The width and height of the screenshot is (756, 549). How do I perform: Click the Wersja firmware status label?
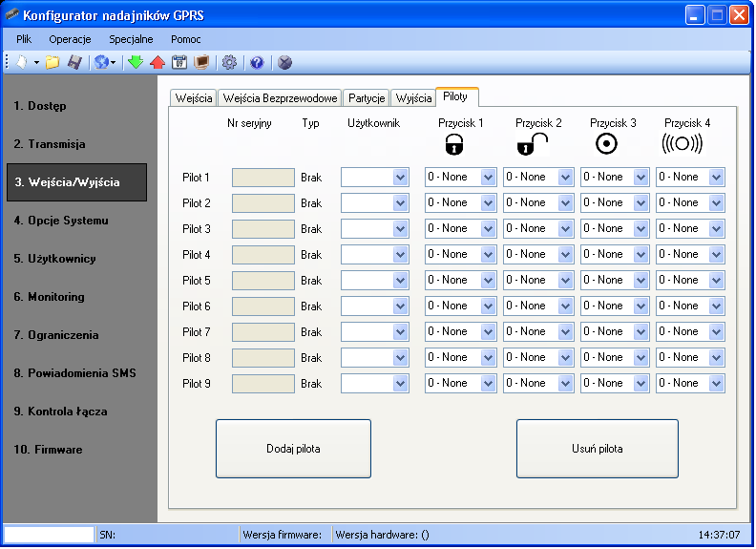click(282, 535)
